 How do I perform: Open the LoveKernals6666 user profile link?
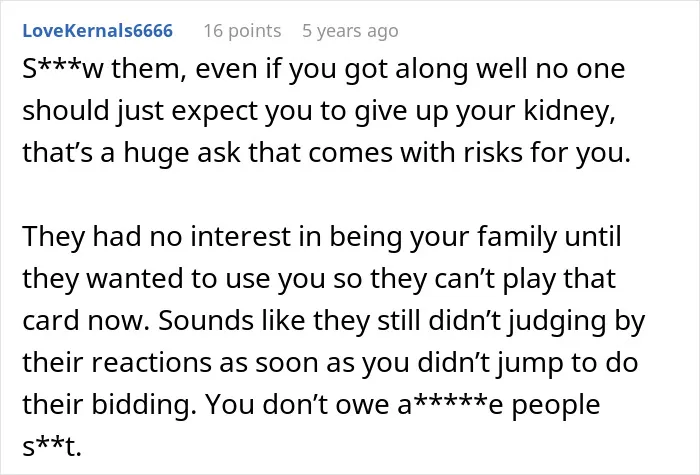point(97,31)
